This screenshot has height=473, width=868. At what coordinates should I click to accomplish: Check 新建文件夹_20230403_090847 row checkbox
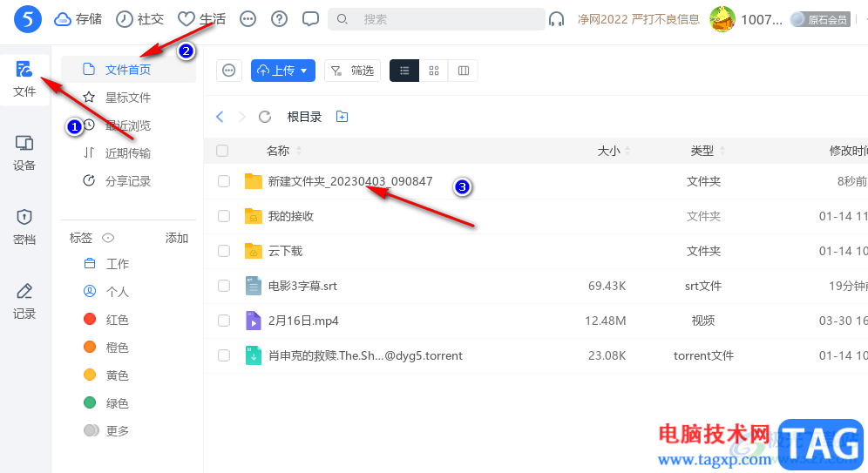(224, 181)
